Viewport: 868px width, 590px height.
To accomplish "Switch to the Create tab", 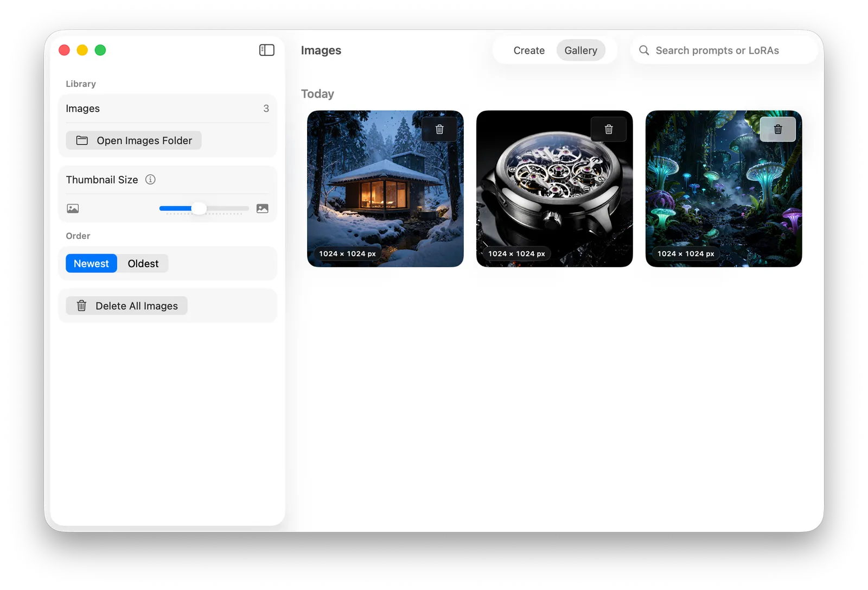I will coord(529,50).
